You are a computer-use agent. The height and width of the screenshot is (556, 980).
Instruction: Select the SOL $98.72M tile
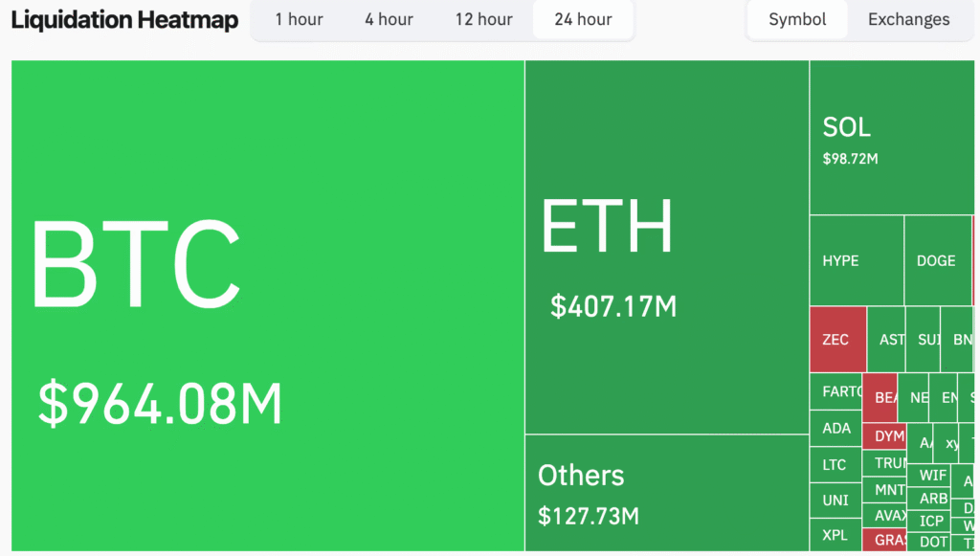(892, 138)
